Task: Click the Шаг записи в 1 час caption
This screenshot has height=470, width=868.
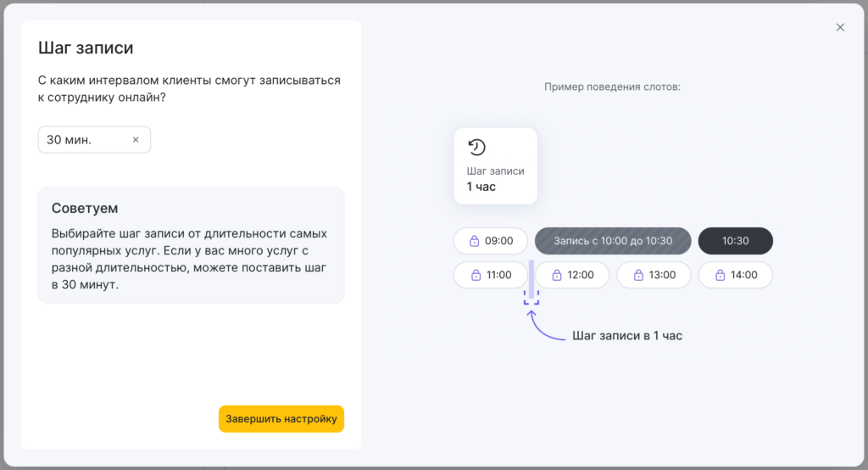Action: [x=626, y=336]
